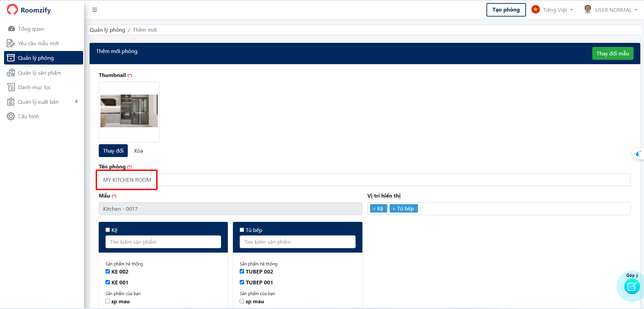Remove the Kệ tag from display position

pyautogui.click(x=374, y=209)
